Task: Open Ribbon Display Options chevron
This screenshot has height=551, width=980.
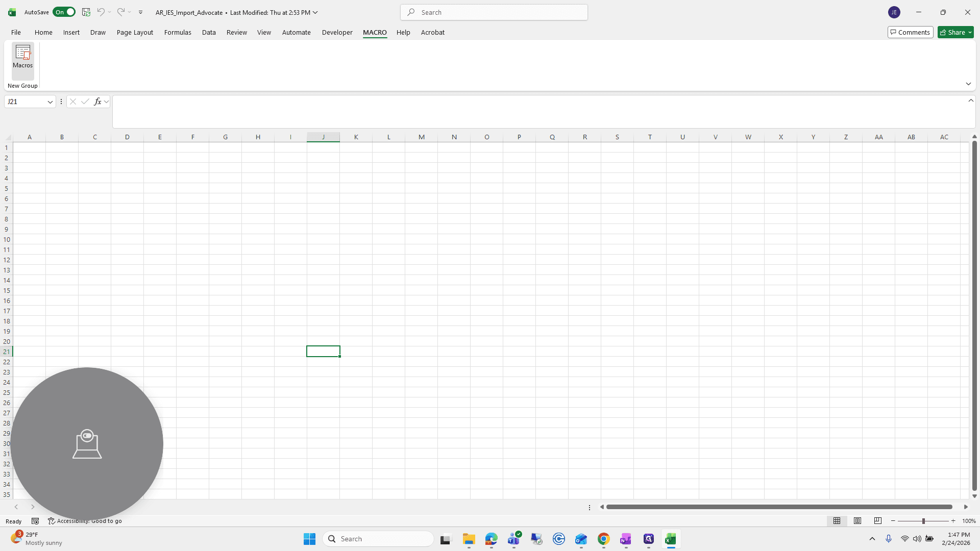Action: 968,84
